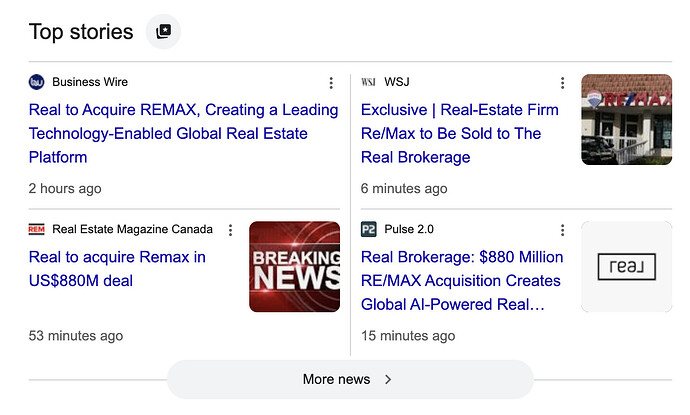Image resolution: width=690 pixels, height=415 pixels.
Task: Click the REM magazine logo icon
Action: pos(37,229)
